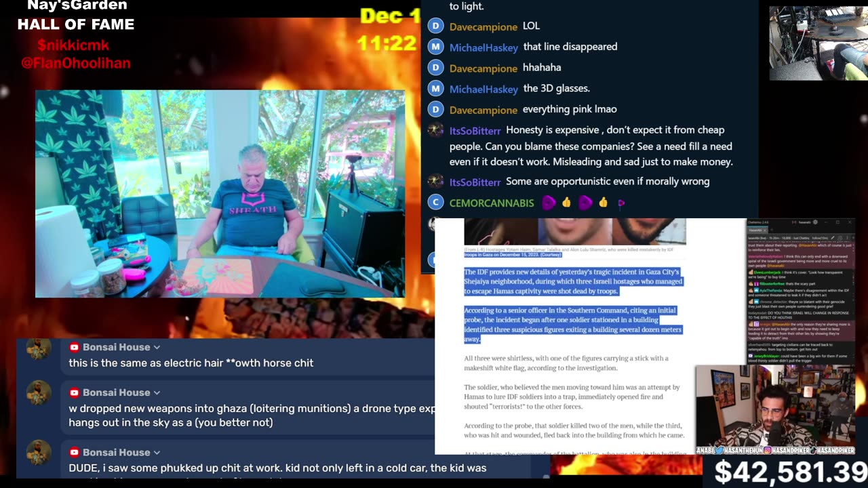The width and height of the screenshot is (868, 488).
Task: Click the avatar beside Davecampione's hhahaha message
Action: 436,68
